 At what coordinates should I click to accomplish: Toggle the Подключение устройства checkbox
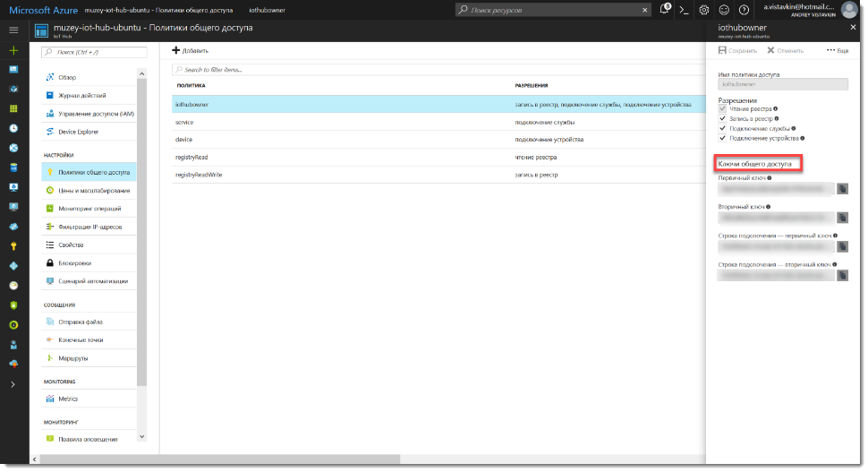click(x=722, y=139)
